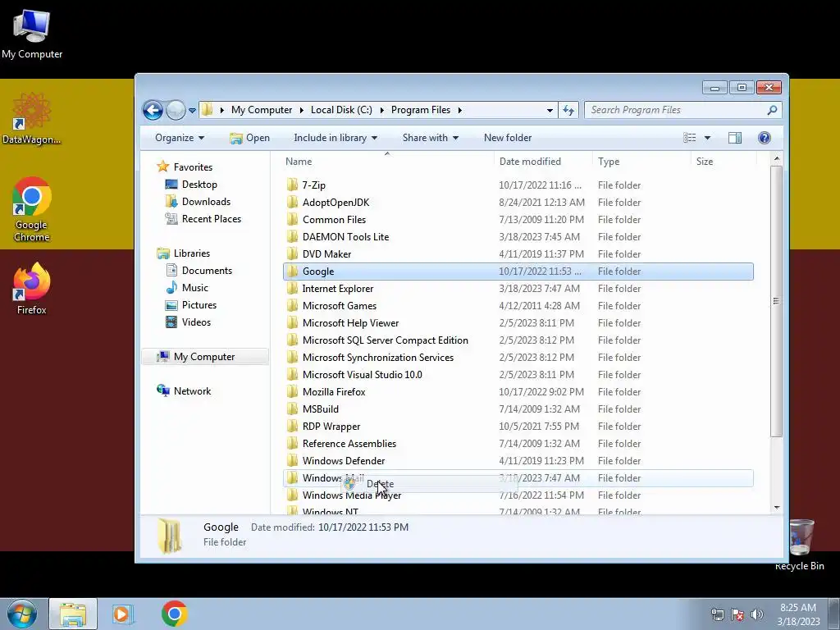Open the address bar history dropdown
Viewport: 840px width, 630px height.
coord(550,111)
